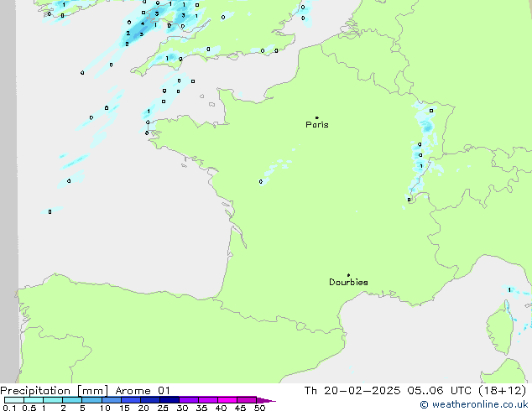Screen dimensions: 532x411
Task: Click the over-50 mm arrow at the legend end
Action: [266, 400]
